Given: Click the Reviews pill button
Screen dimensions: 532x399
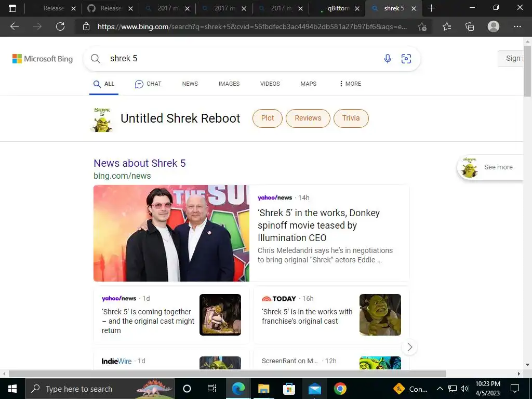Looking at the screenshot, I should (308, 118).
